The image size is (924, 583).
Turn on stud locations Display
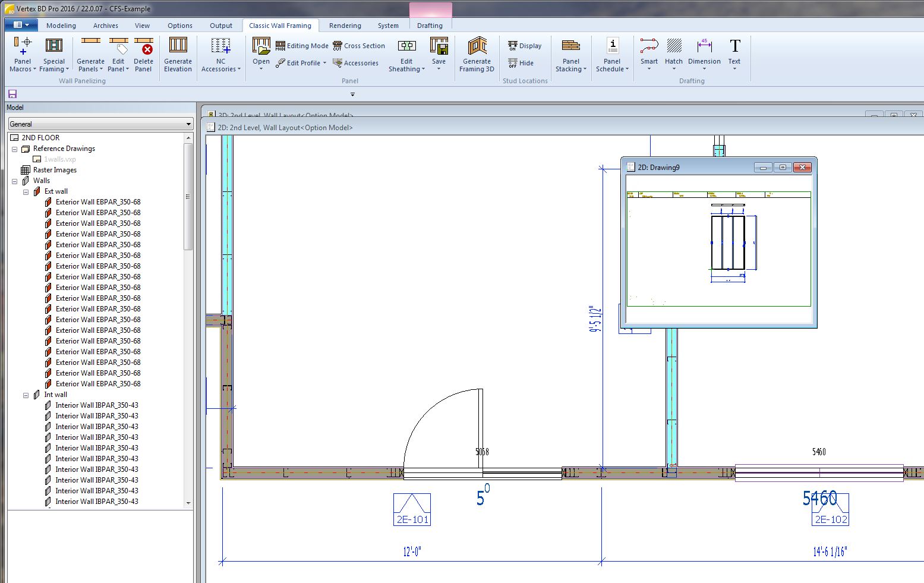(525, 46)
